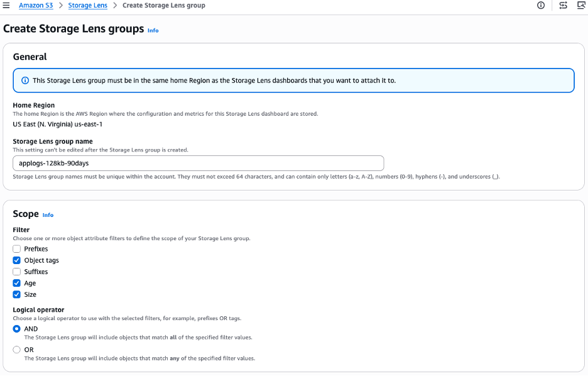Select the AND logical operator
Image resolution: width=588 pixels, height=376 pixels.
pos(16,329)
